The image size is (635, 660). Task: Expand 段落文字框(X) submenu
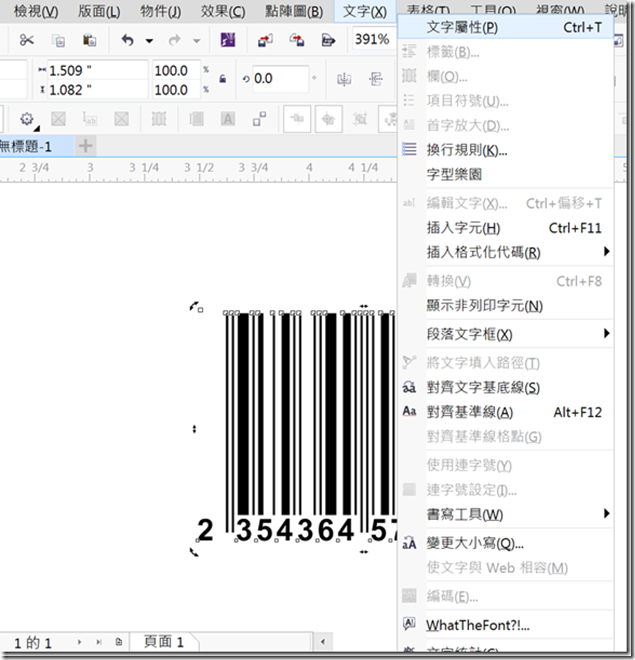505,334
